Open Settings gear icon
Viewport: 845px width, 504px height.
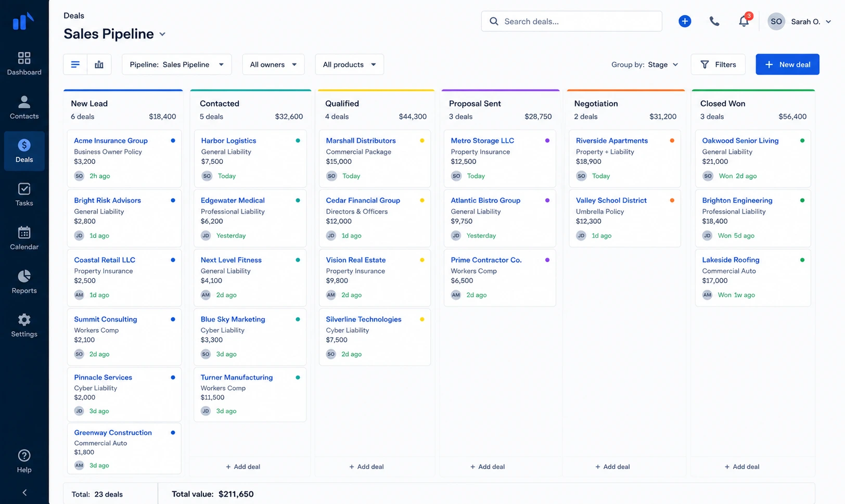coord(24,320)
